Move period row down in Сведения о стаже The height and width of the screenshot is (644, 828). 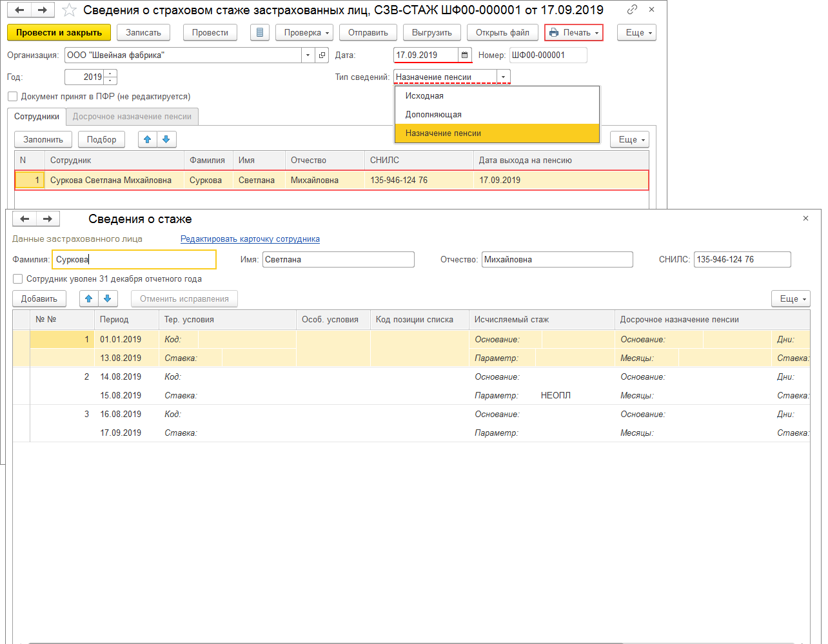pos(108,298)
